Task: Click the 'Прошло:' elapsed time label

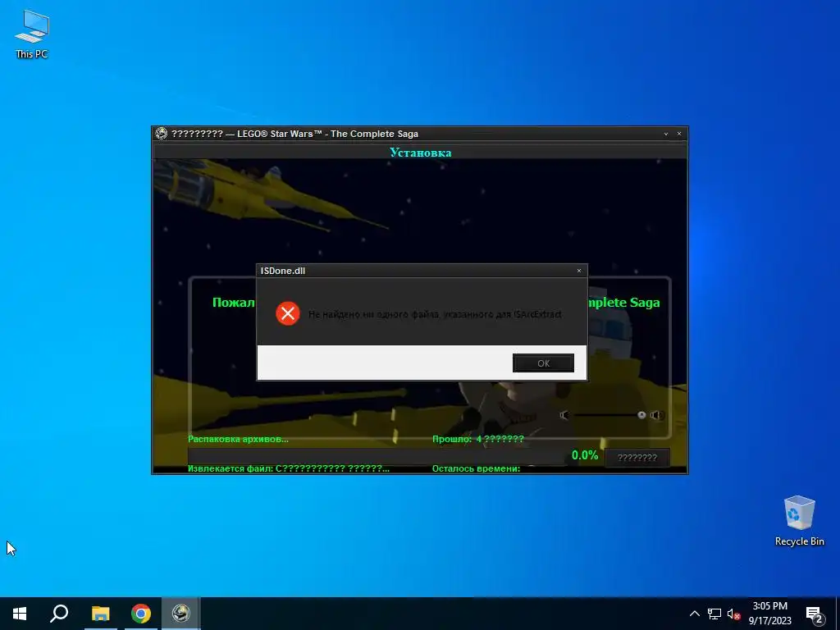Action: pyautogui.click(x=452, y=440)
